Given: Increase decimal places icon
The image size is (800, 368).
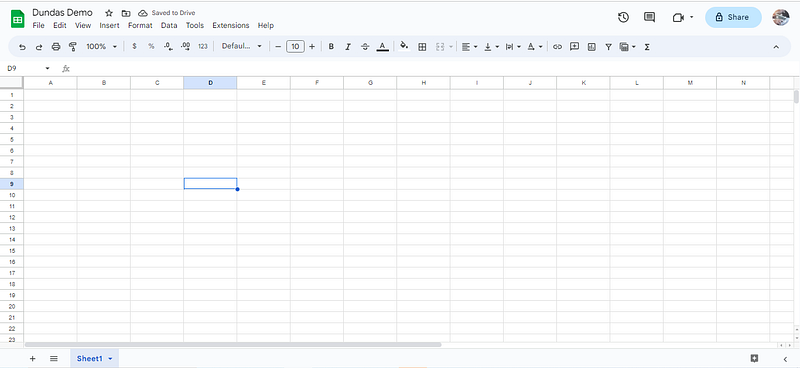Looking at the screenshot, I should [x=186, y=46].
